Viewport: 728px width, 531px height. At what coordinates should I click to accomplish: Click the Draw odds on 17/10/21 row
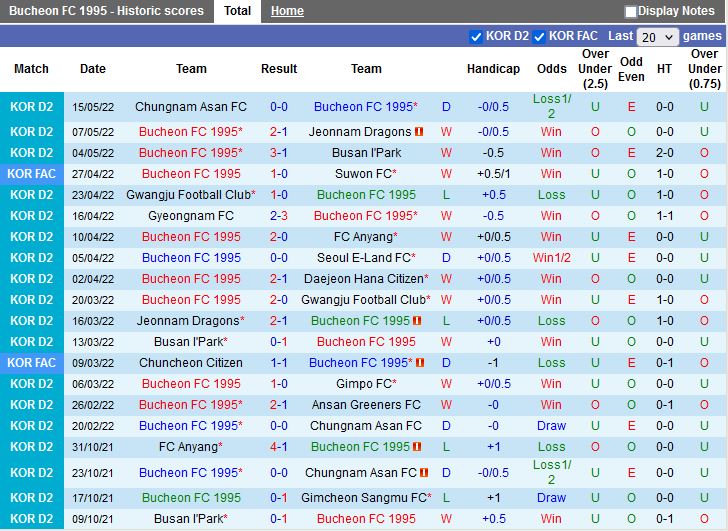coord(552,498)
